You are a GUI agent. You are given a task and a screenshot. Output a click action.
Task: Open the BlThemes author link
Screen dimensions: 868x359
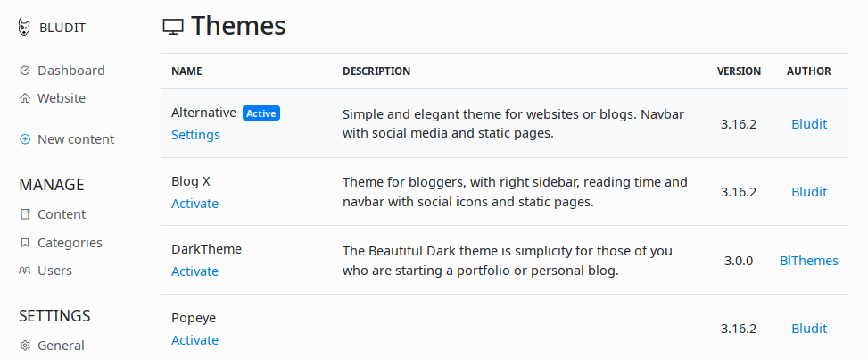(x=809, y=261)
